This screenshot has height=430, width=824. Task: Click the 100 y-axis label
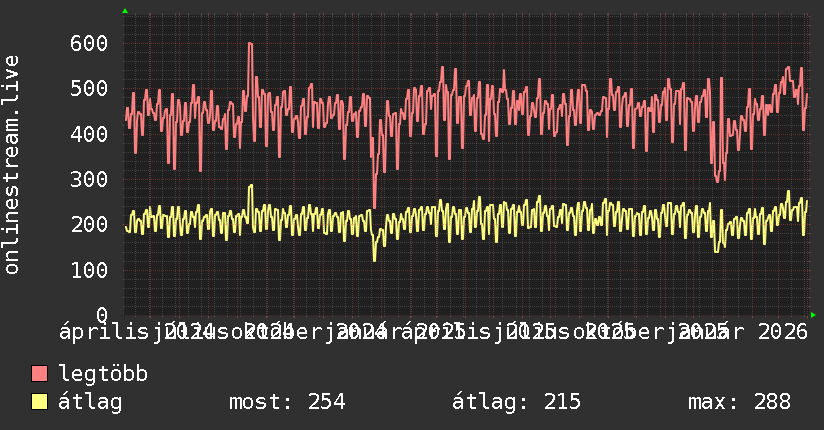[x=89, y=270]
